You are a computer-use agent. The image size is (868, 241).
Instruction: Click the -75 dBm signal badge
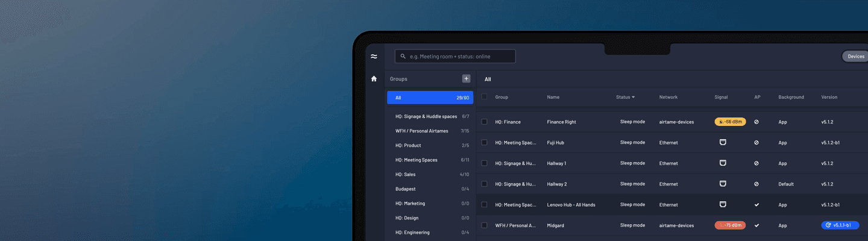[x=730, y=225]
